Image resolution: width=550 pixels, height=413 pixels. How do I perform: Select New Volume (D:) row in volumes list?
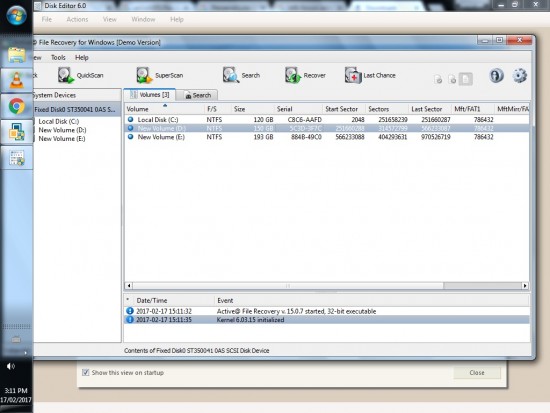[x=327, y=128]
